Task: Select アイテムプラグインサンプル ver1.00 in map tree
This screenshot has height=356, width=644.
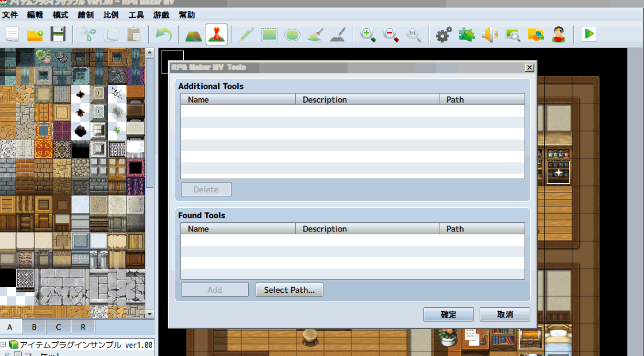Action: [x=86, y=345]
